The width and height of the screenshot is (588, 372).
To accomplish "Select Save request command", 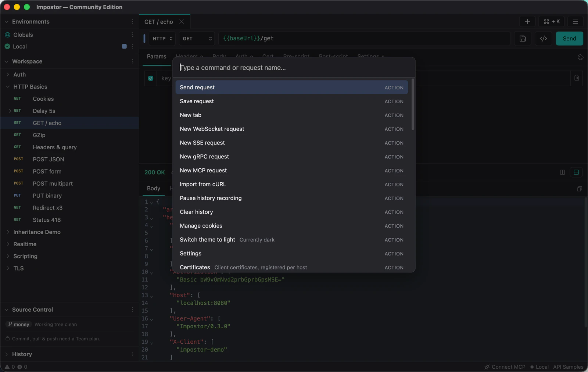I will [x=291, y=101].
